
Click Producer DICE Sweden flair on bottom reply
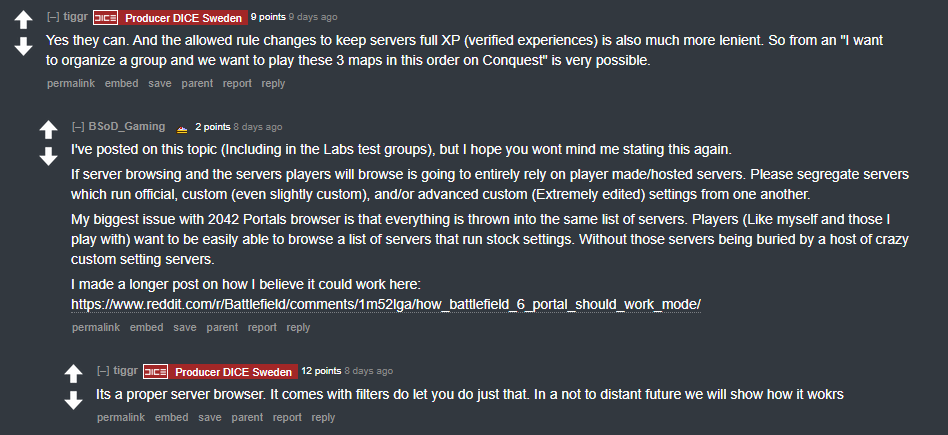click(x=233, y=371)
